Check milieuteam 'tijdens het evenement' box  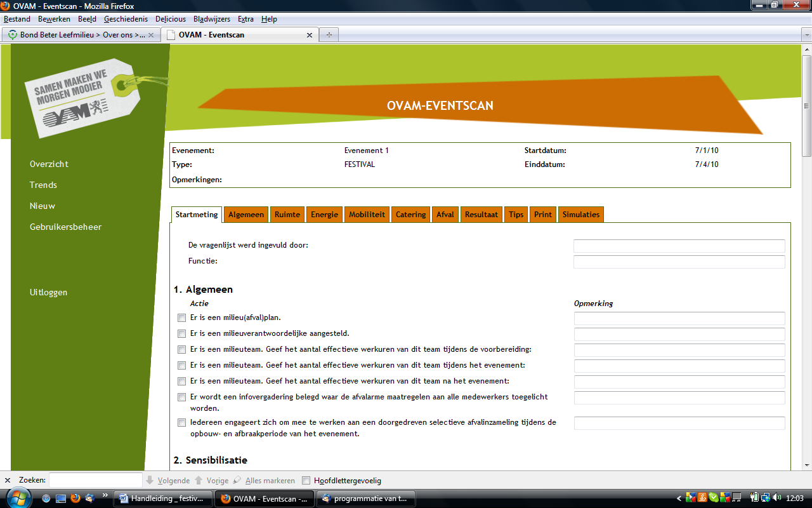(181, 365)
